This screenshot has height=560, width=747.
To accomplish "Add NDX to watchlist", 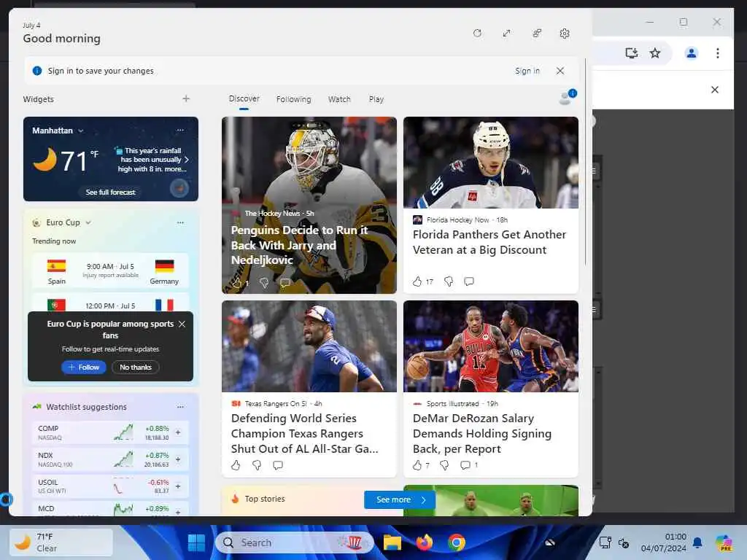I will (178, 459).
